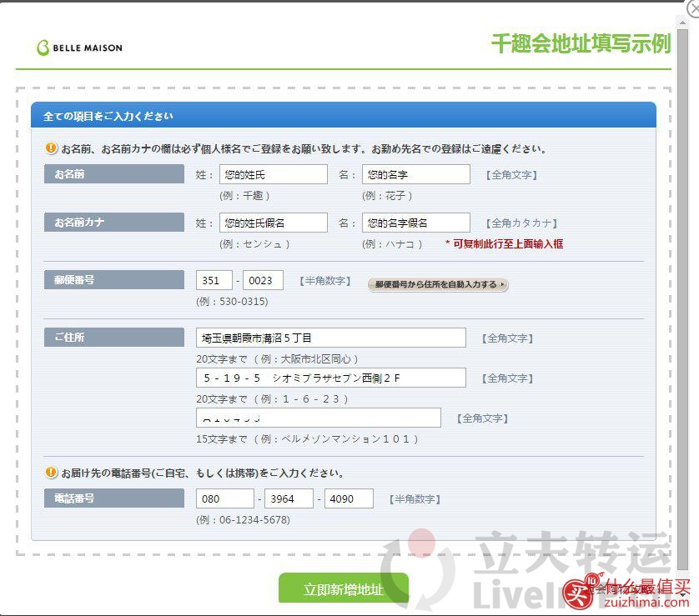Focus the surname kana field 您的姓氏假名
The image size is (699, 616).
pyautogui.click(x=274, y=223)
